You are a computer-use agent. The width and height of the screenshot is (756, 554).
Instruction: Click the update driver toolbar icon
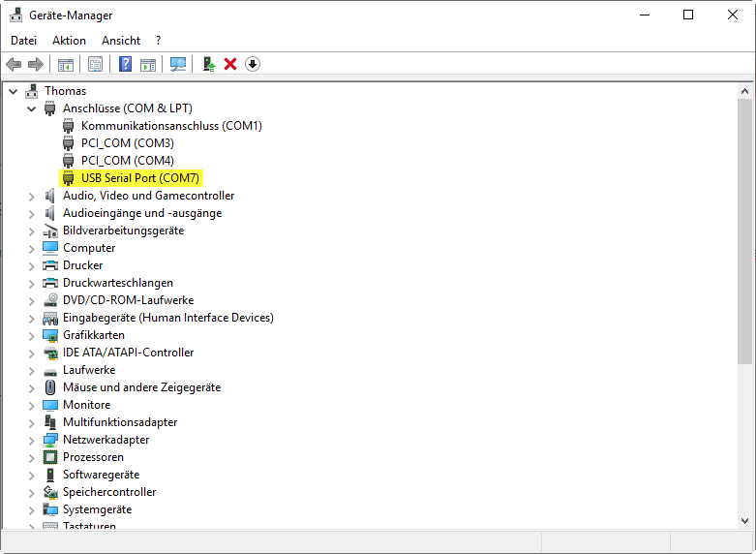pyautogui.click(x=208, y=64)
